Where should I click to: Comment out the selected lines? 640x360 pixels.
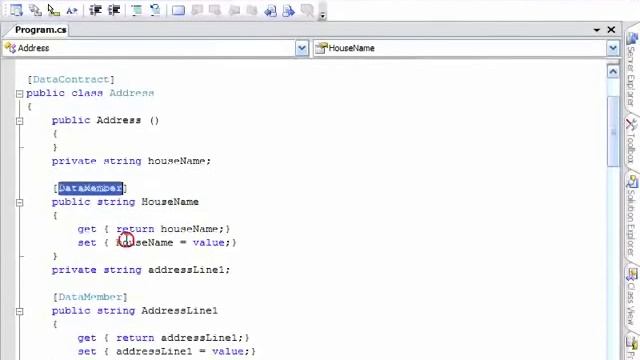click(137, 10)
